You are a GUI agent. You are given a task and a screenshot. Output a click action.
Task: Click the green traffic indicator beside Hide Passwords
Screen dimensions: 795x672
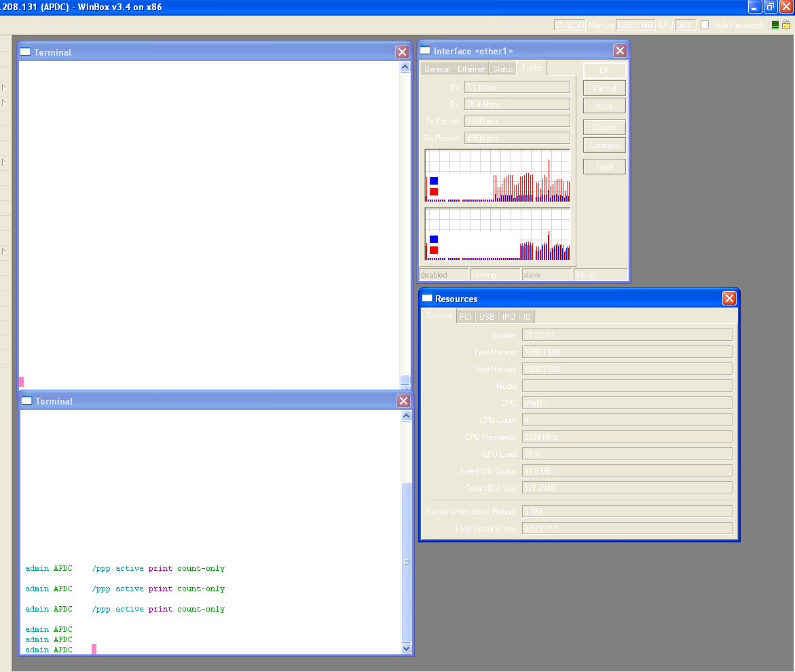775,24
